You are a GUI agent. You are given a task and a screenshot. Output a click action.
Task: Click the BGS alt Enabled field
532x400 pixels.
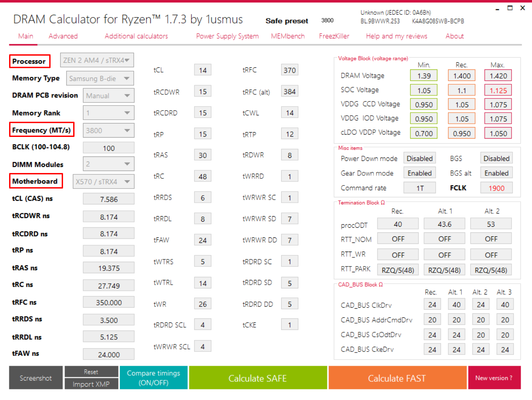click(x=496, y=173)
